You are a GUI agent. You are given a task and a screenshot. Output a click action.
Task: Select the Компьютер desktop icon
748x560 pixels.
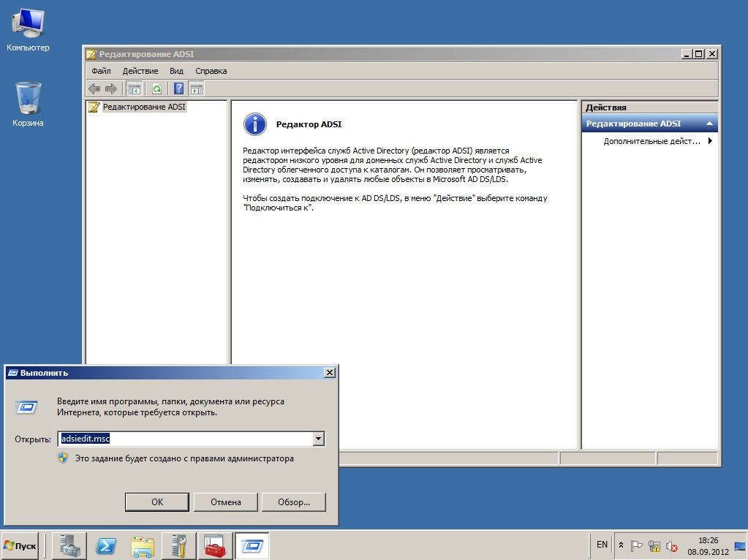click(x=28, y=29)
